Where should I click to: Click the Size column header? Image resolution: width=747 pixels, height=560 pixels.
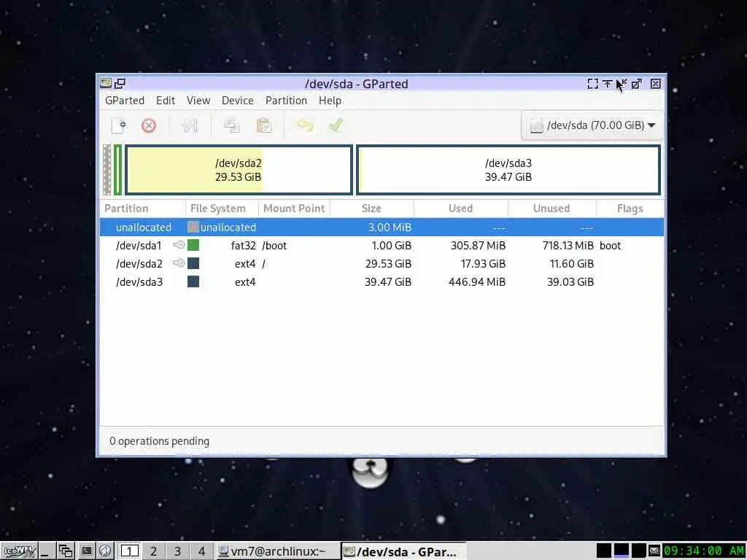(371, 209)
